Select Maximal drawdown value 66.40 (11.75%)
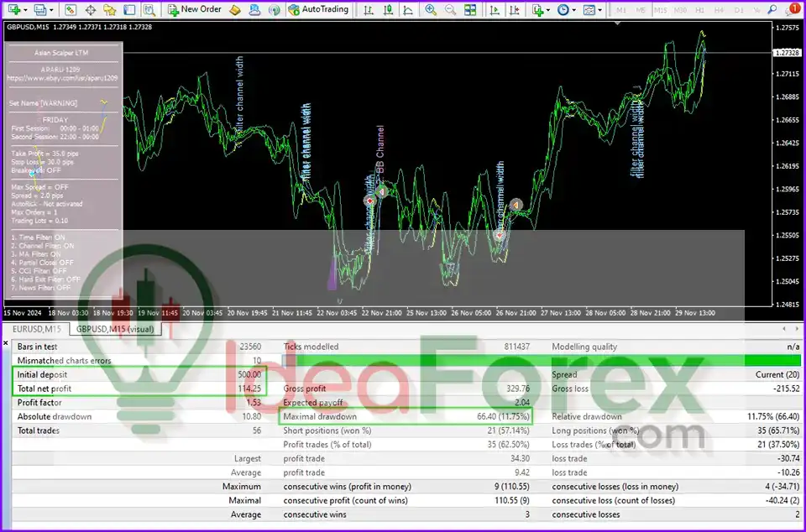 click(503, 416)
